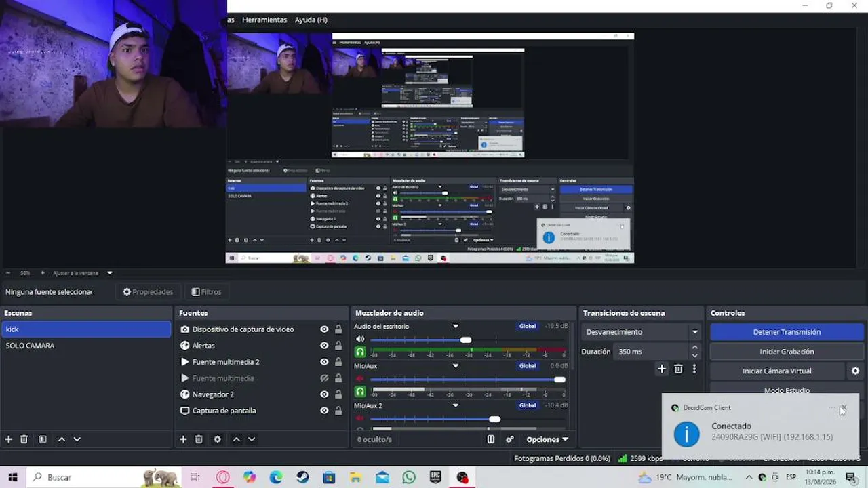Hide the Fuente multimedia 2 source

[x=324, y=362]
